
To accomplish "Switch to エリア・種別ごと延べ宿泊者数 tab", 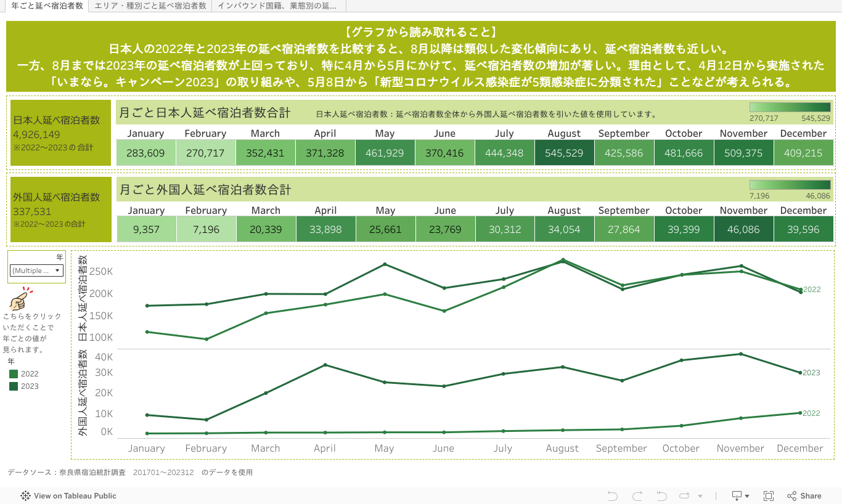I will pyautogui.click(x=150, y=6).
